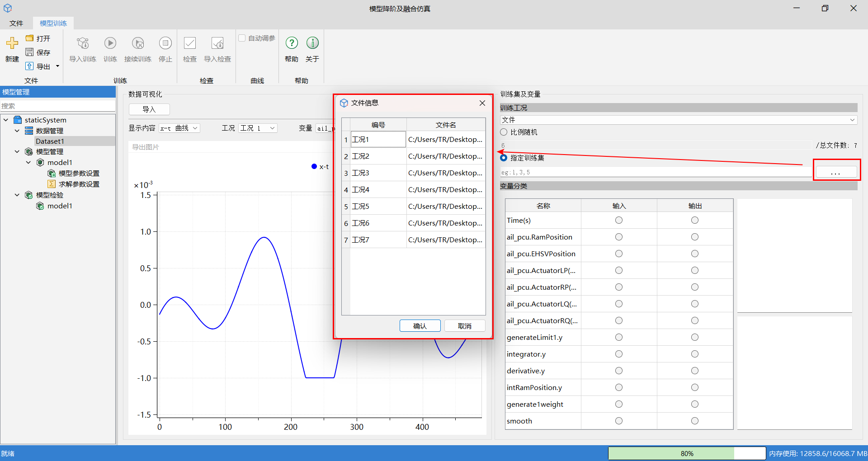Click the 导入训练 toolbar icon

click(x=83, y=43)
